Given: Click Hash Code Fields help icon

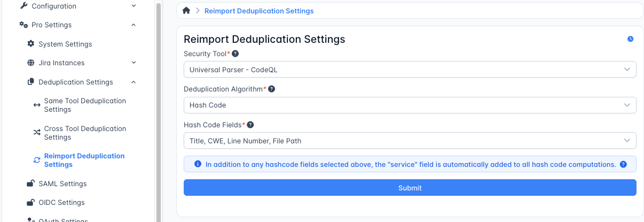Looking at the screenshot, I should pos(250,125).
